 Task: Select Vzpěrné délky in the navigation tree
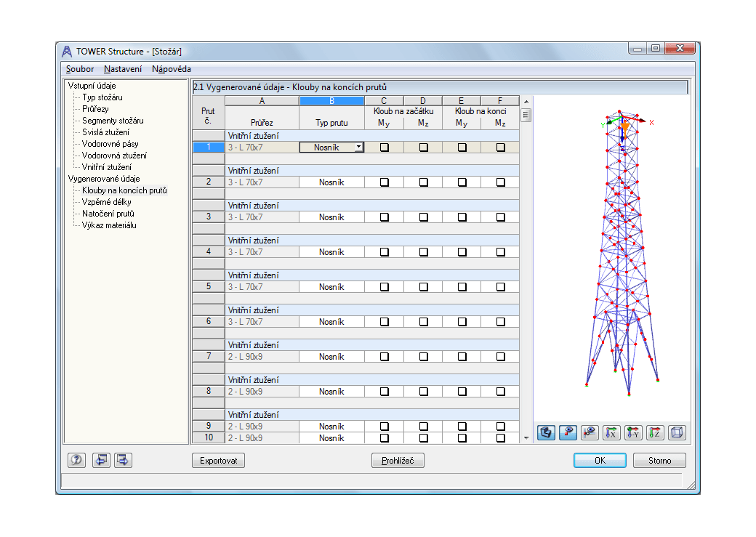point(106,202)
